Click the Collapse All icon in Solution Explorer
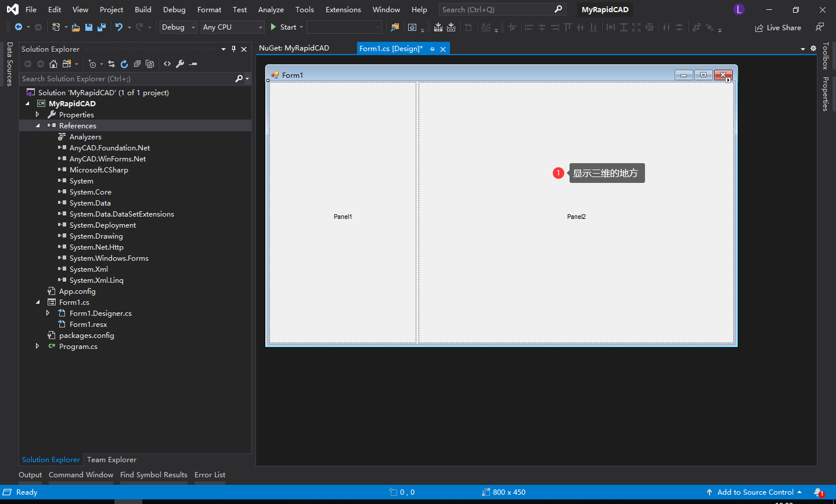836x504 pixels. [137, 64]
